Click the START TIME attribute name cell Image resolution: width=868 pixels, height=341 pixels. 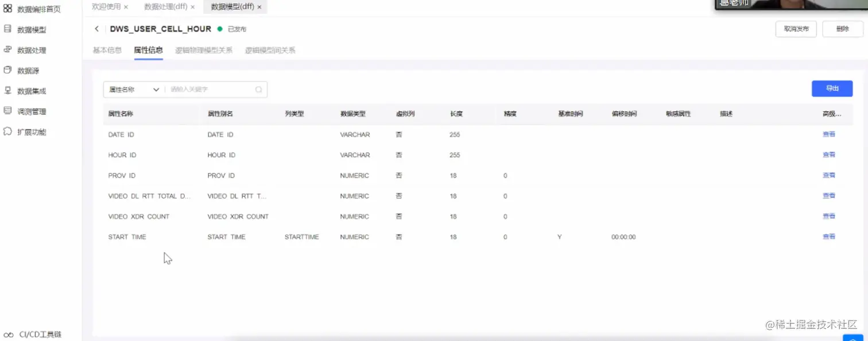click(127, 237)
